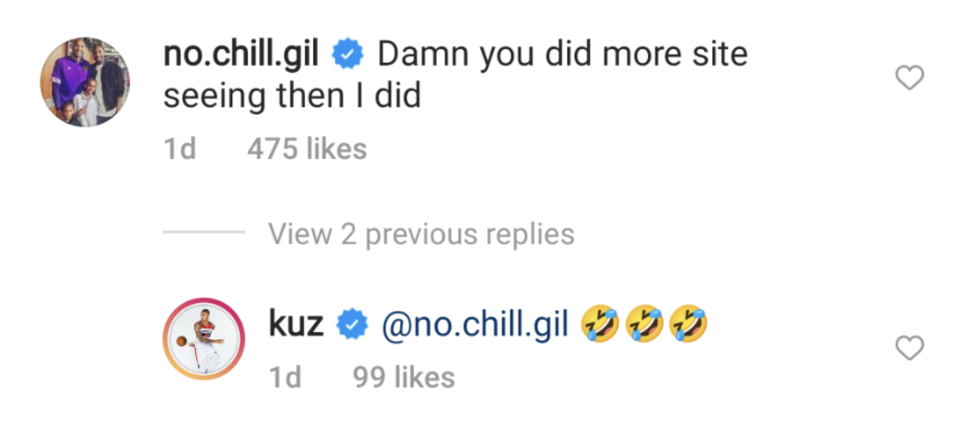Click the last laughing emoji in kuz's reply

[688, 324]
